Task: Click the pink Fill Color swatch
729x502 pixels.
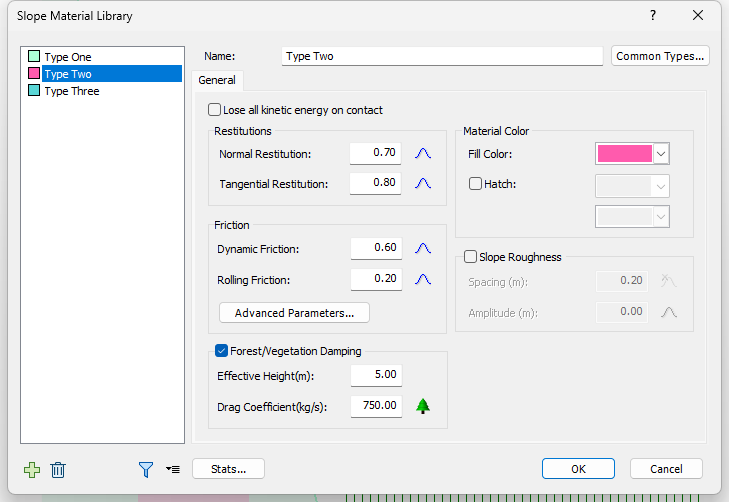Action: click(x=624, y=154)
